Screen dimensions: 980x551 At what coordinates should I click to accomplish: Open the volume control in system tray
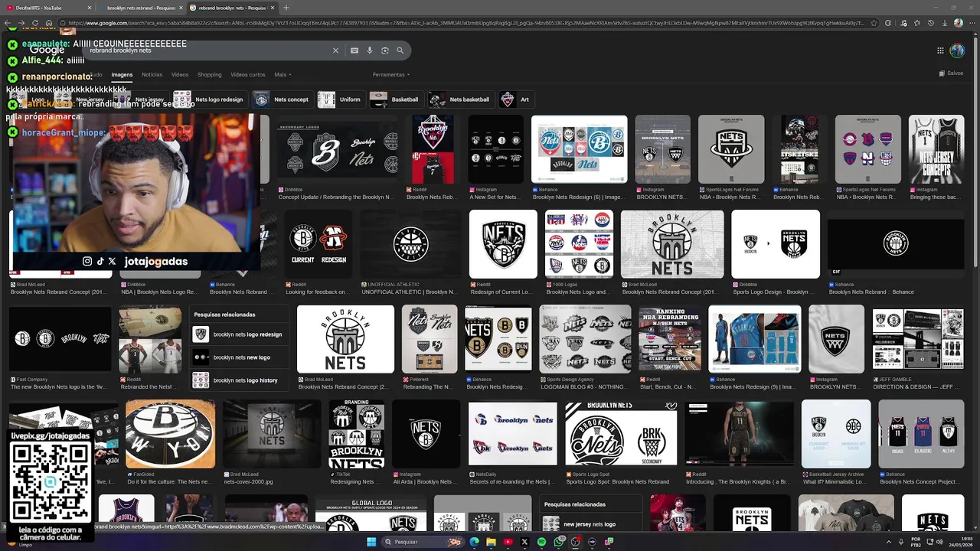(938, 542)
